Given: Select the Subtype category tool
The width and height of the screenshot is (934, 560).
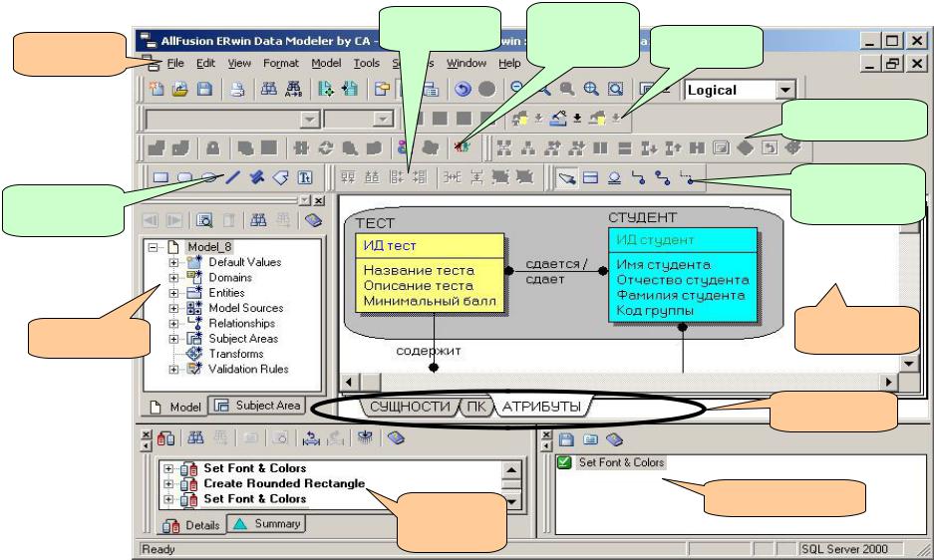Looking at the screenshot, I should [x=614, y=177].
